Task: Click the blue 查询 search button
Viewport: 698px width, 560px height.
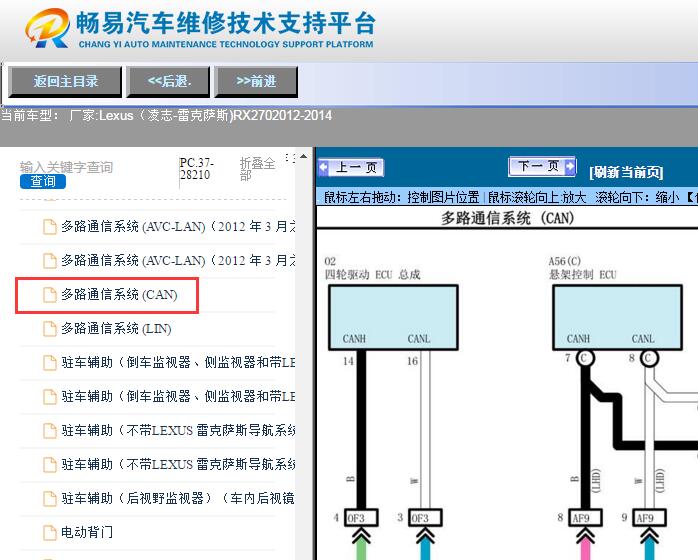Action: (x=43, y=181)
